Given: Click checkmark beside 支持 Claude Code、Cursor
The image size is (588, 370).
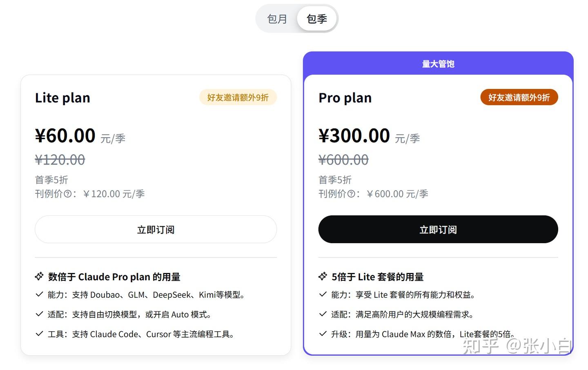Looking at the screenshot, I should click(39, 334).
